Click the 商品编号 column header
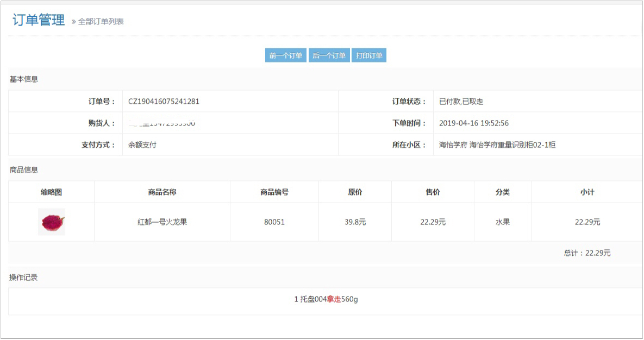The height and width of the screenshot is (340, 644). [274, 192]
